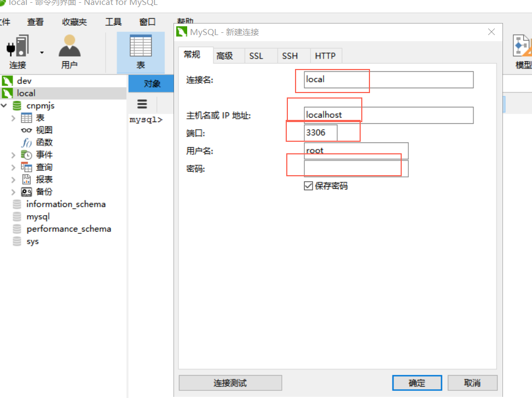Open the 窗口 window menu
The height and width of the screenshot is (398, 532).
[147, 22]
